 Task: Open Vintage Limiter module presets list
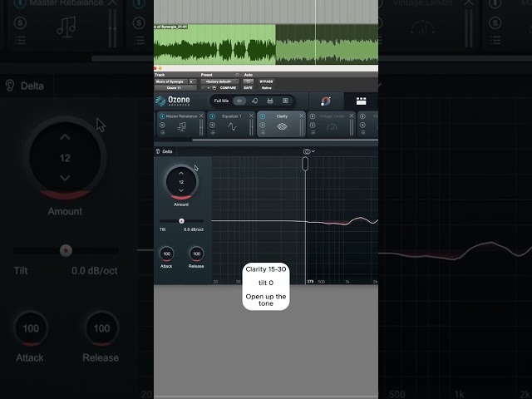pos(313,133)
